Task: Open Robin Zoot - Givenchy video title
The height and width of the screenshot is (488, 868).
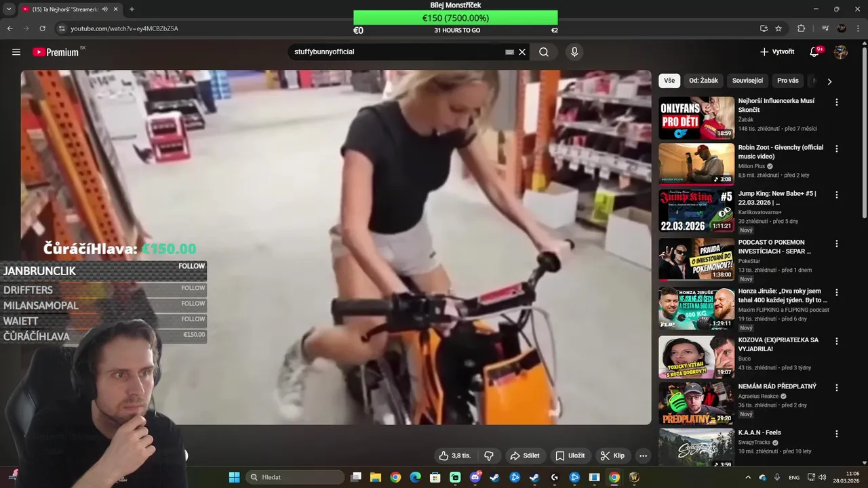Action: (x=781, y=152)
